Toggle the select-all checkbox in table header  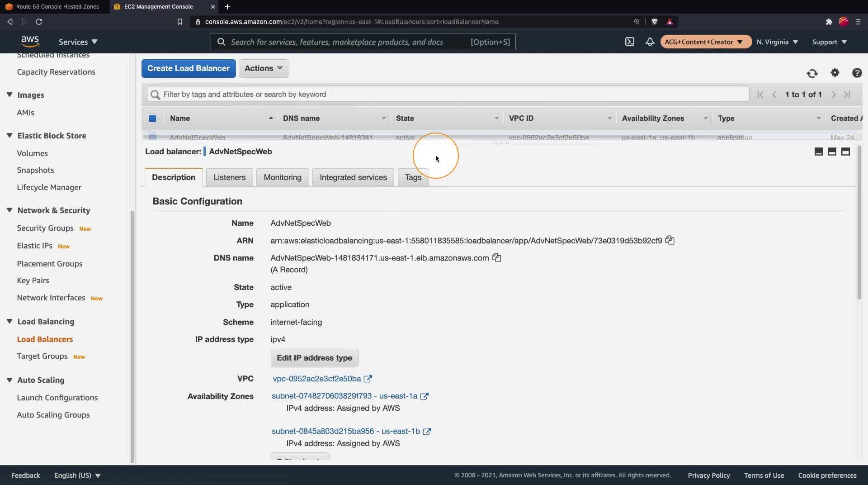tap(152, 119)
